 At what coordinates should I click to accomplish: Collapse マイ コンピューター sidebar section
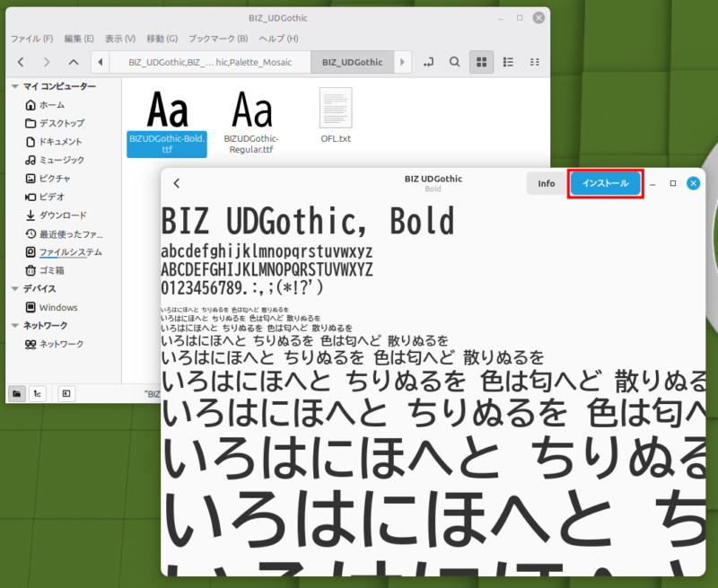click(x=14, y=86)
